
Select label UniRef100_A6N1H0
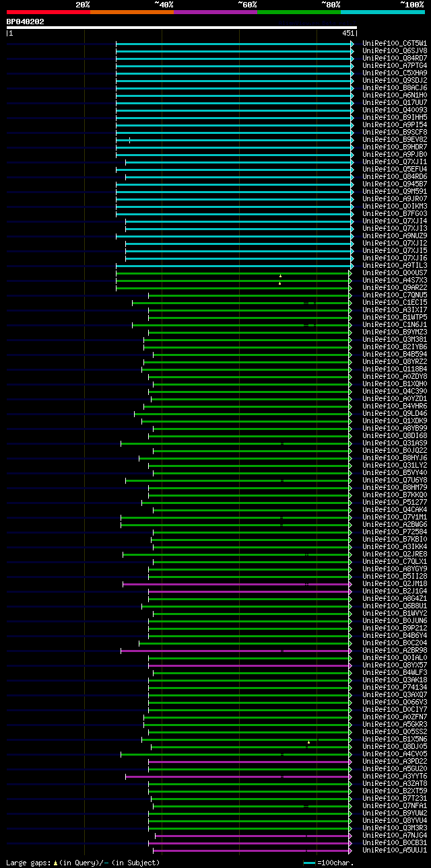pos(395,95)
